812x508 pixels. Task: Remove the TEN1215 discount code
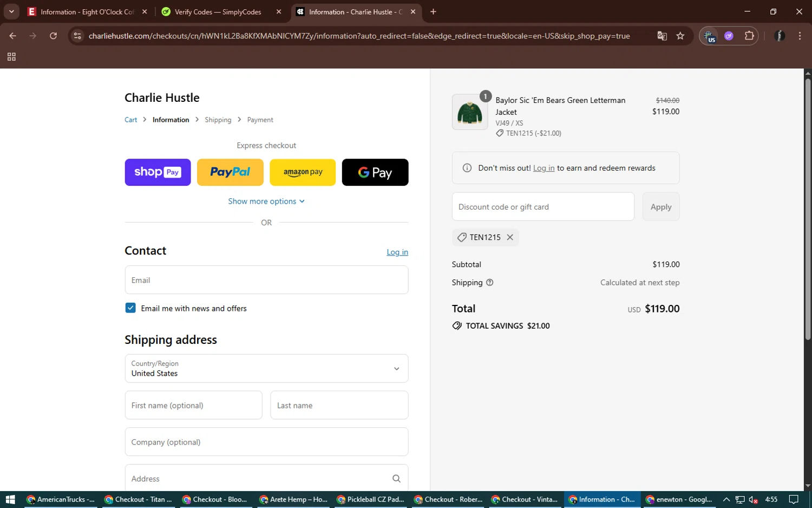pos(510,237)
